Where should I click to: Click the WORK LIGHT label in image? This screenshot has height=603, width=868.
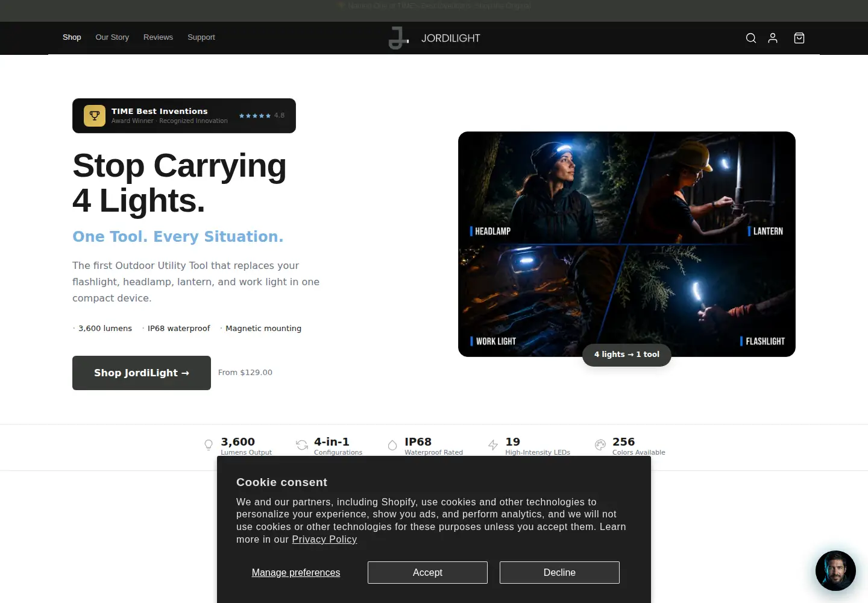(x=493, y=341)
